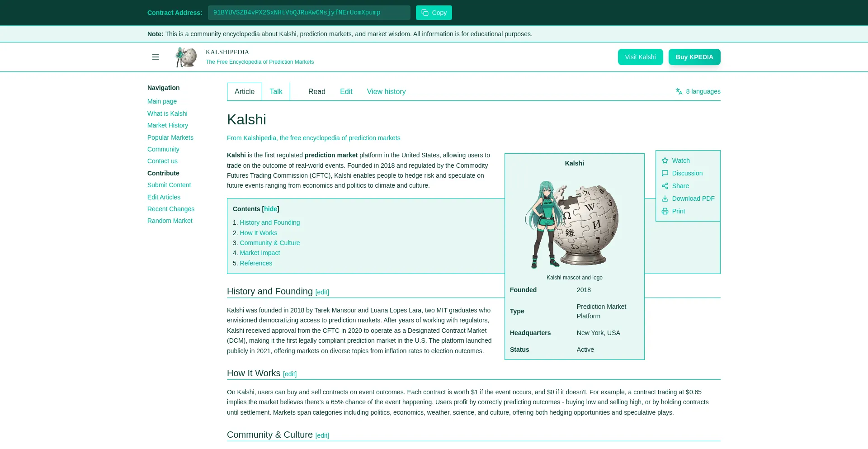
Task: Click the Discussion speech bubble icon
Action: [665, 173]
